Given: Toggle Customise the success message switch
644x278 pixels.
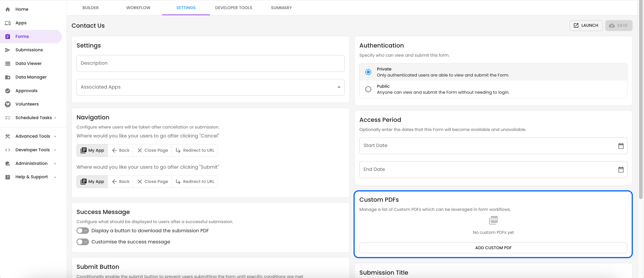Looking at the screenshot, I should click(83, 242).
